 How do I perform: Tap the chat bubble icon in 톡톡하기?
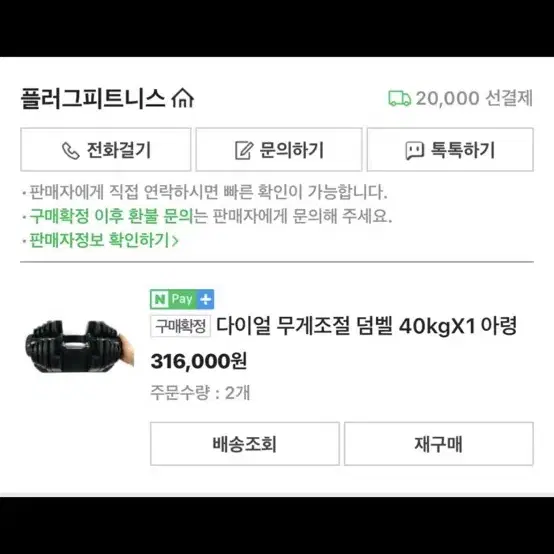(414, 151)
